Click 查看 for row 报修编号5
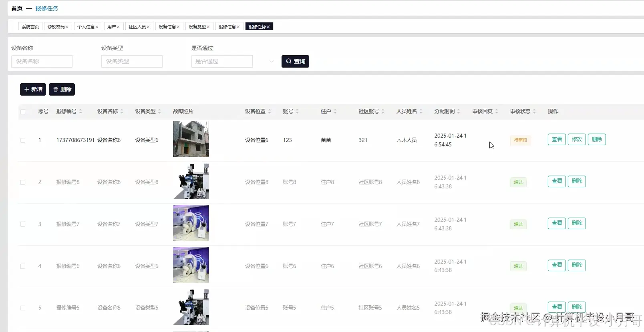644x332 pixels. pos(557,307)
